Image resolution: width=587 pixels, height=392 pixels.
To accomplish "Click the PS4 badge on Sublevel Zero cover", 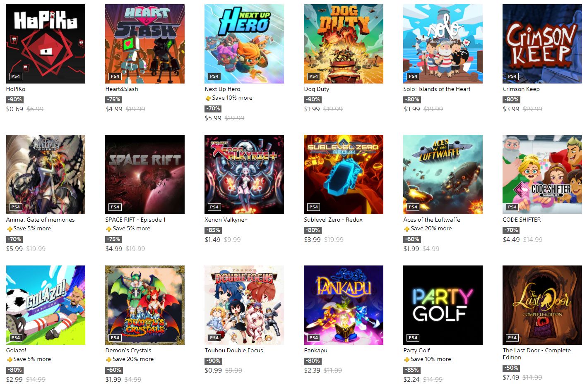I will click(314, 207).
